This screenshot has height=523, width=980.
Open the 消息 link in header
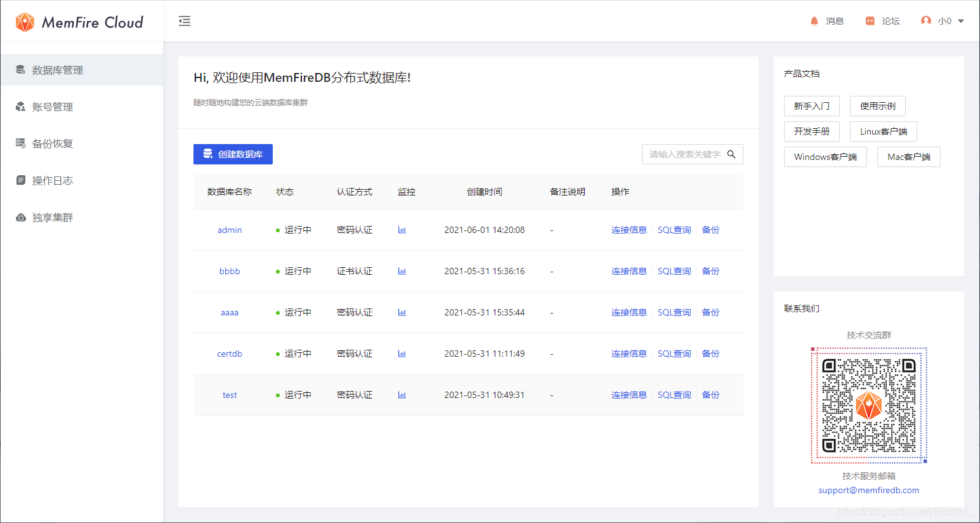[x=835, y=21]
